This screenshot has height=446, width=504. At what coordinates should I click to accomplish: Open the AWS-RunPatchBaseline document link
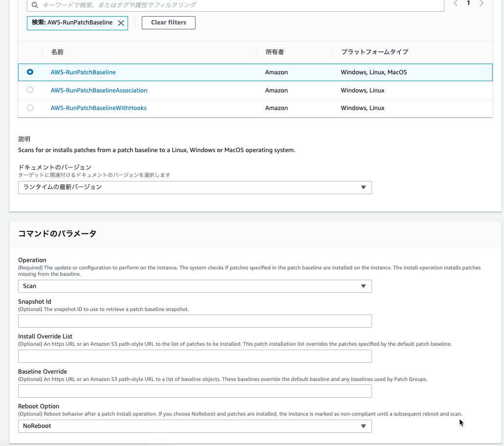[83, 72]
